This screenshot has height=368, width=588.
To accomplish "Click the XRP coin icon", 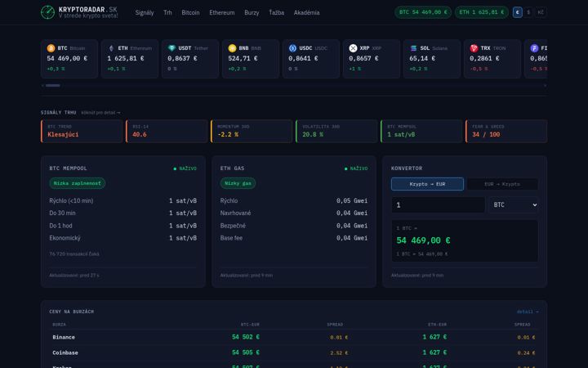I will point(353,48).
